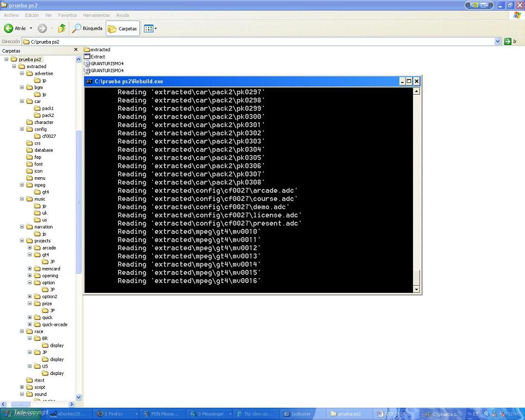Collapse the advertise folder node
The width and height of the screenshot is (525, 420).
click(x=22, y=73)
